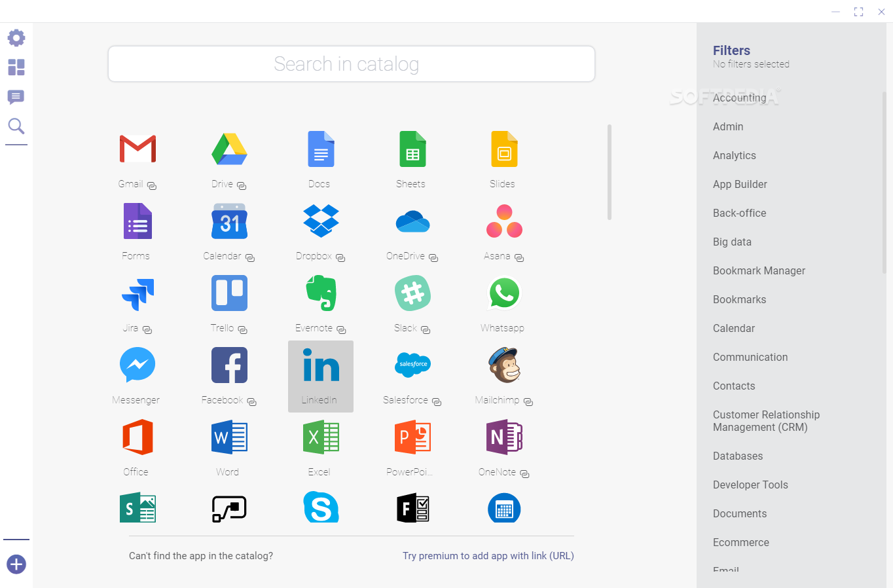Choose the Calendar app icon
Image resolution: width=893 pixels, height=588 pixels.
point(229,221)
